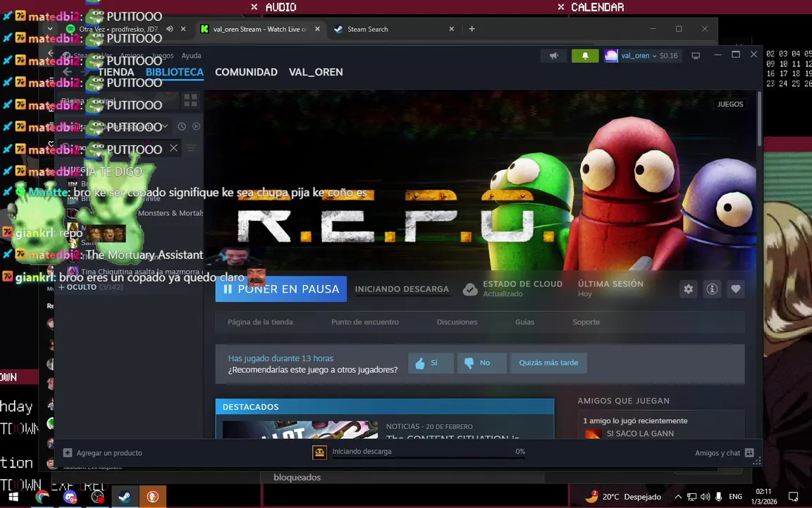Open Discusiones link for R.E.P.O.
812x508 pixels.
(457, 322)
